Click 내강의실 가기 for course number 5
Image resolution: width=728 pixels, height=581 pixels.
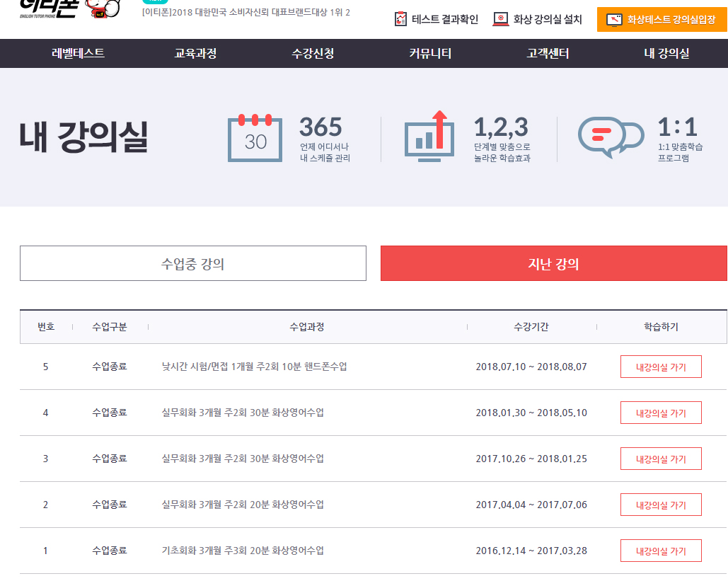coord(661,367)
